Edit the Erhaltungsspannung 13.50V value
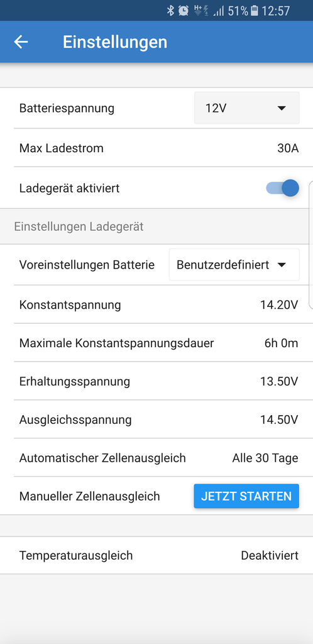The width and height of the screenshot is (313, 644). click(x=156, y=381)
